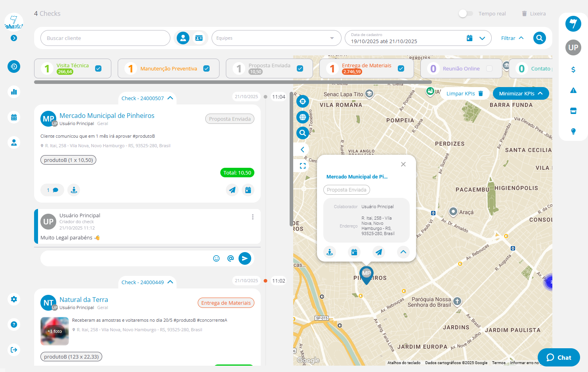Open the emoji picker in comment box
This screenshot has height=372, width=588.
[x=216, y=258]
